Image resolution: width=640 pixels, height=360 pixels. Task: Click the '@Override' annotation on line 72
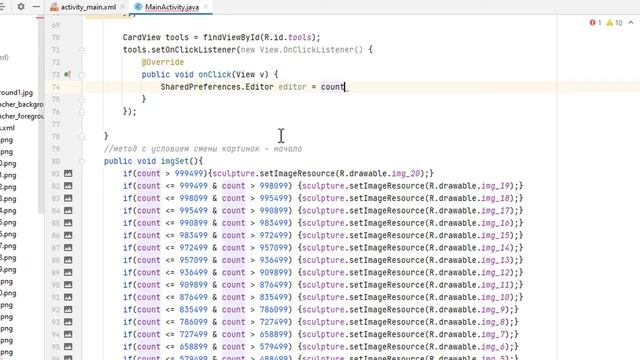pyautogui.click(x=163, y=62)
